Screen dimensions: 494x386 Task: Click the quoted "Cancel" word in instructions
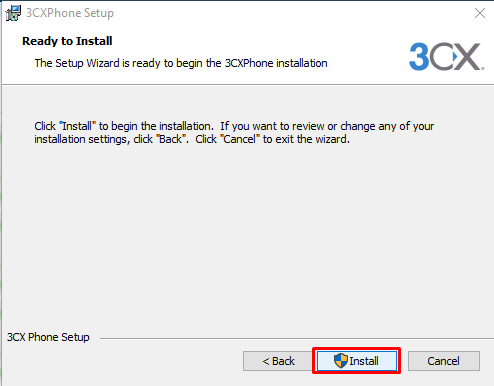tap(240, 139)
